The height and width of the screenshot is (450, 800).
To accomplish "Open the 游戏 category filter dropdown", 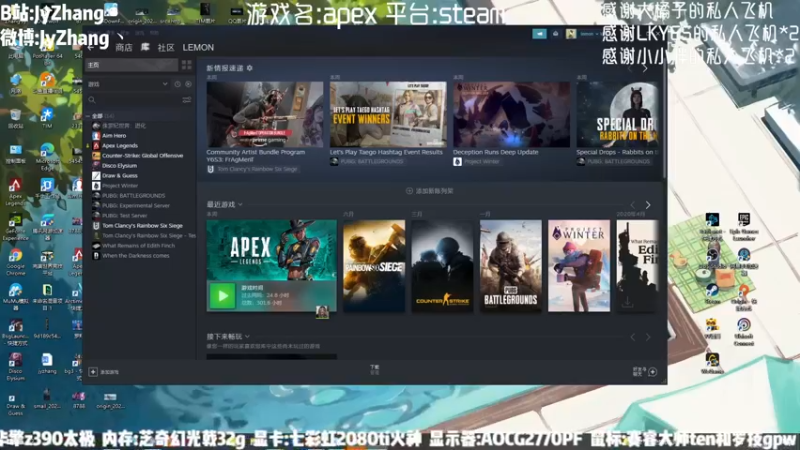I will pyautogui.click(x=128, y=84).
